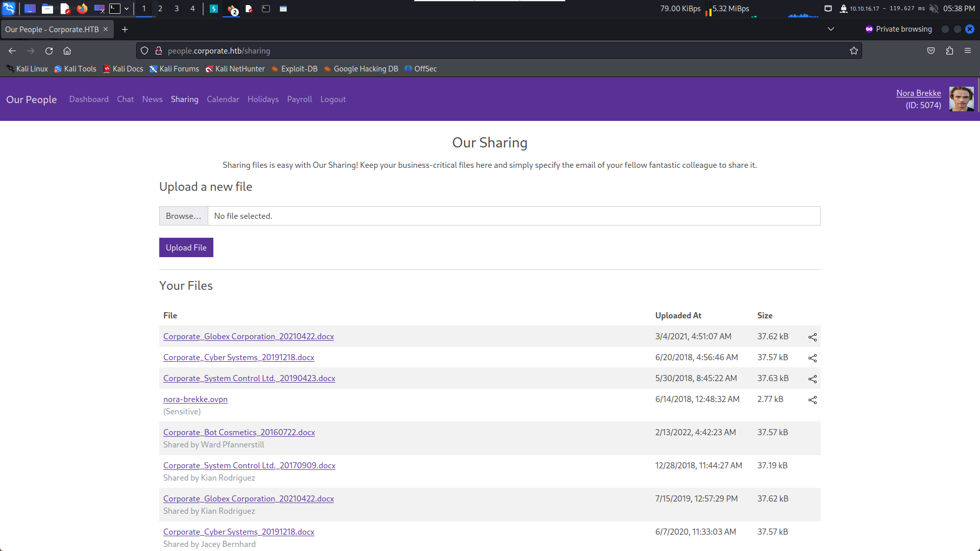Reload the current page
Screen dimensions: 980x551
tap(49, 51)
